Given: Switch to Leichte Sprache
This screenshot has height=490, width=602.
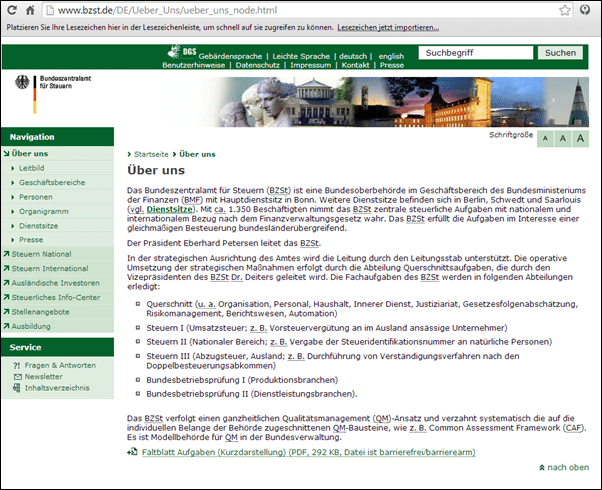Looking at the screenshot, I should coord(301,56).
